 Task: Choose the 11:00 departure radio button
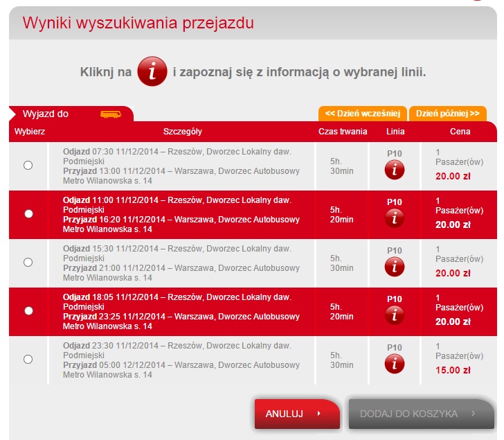tap(28, 214)
